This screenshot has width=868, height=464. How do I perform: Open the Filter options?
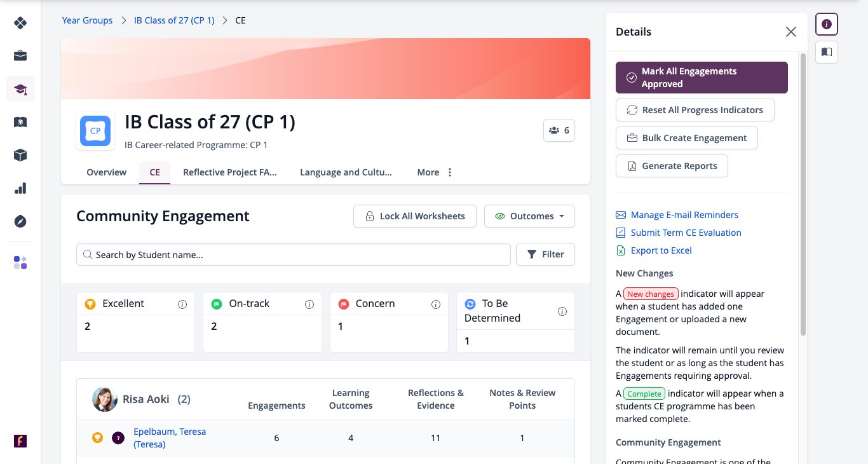pos(545,254)
